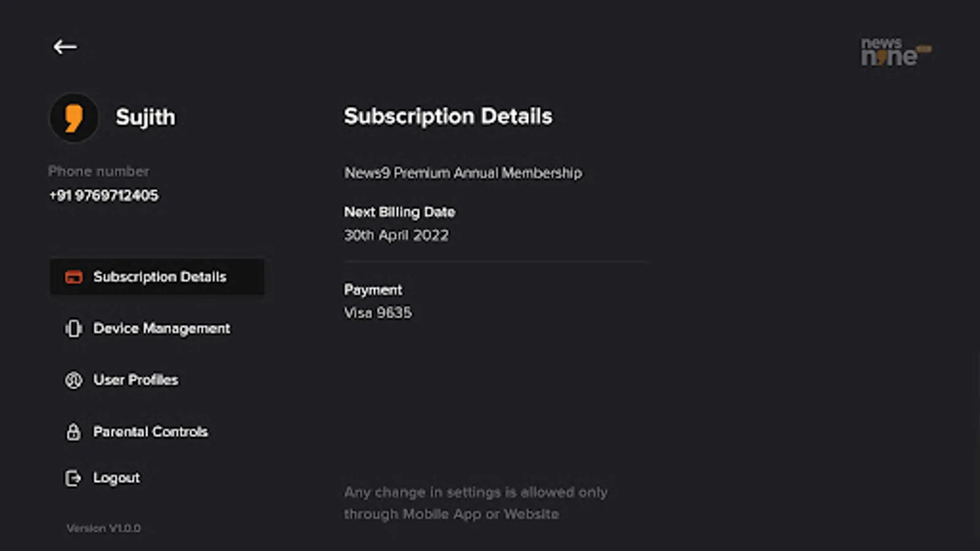Click the Subscription Details card icon
This screenshot has height=551, width=980.
coord(73,277)
